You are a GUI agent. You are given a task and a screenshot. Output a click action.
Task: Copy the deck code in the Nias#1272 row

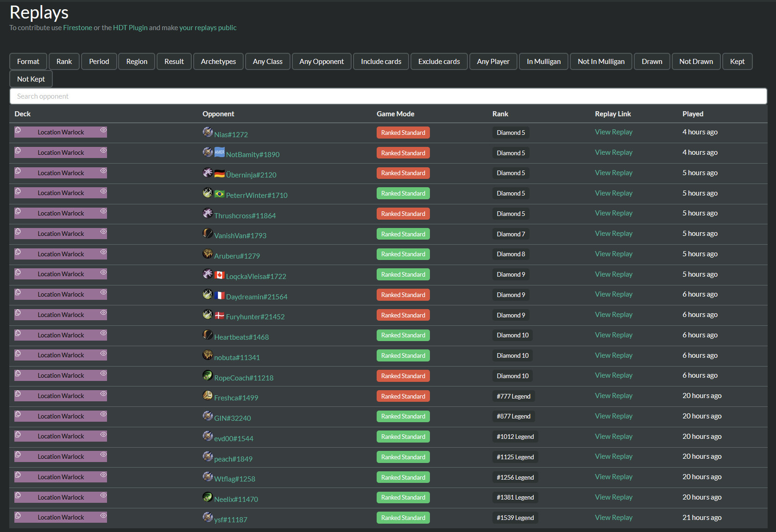point(18,131)
